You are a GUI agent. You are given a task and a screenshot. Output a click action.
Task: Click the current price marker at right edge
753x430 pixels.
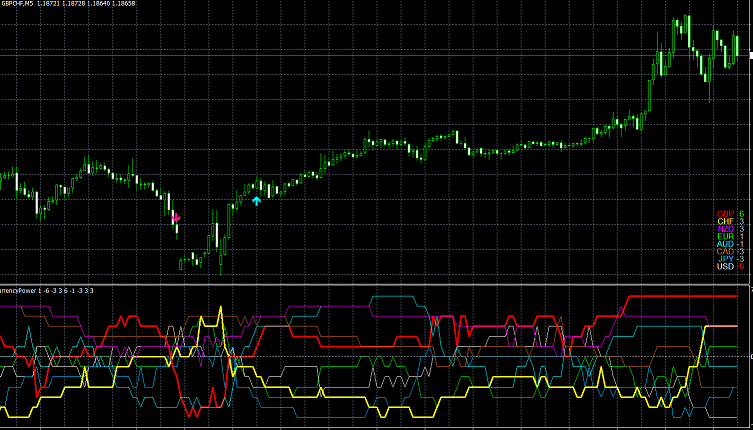(x=751, y=56)
